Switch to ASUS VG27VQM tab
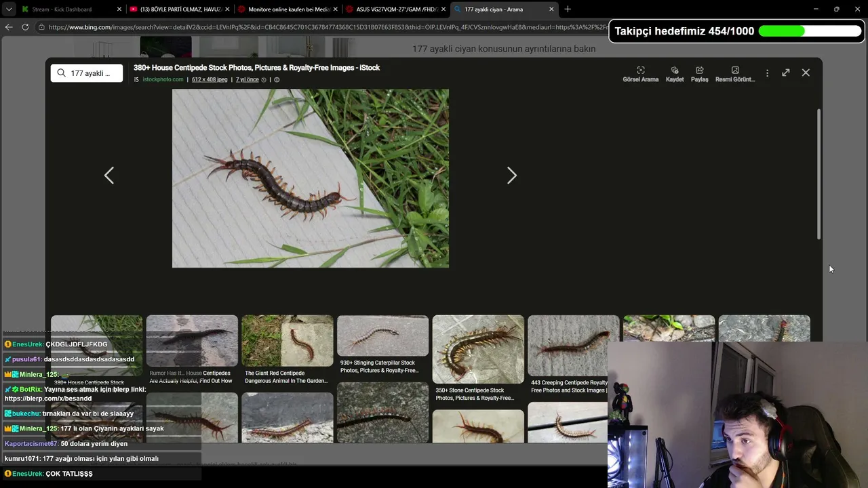 [x=395, y=9]
